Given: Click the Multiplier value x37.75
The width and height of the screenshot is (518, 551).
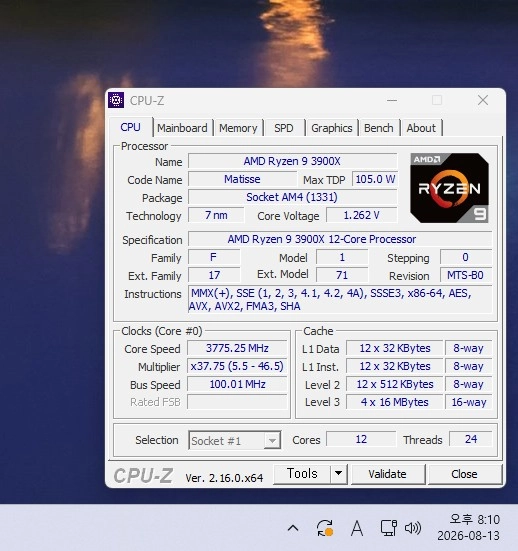Looking at the screenshot, I should coord(237,366).
